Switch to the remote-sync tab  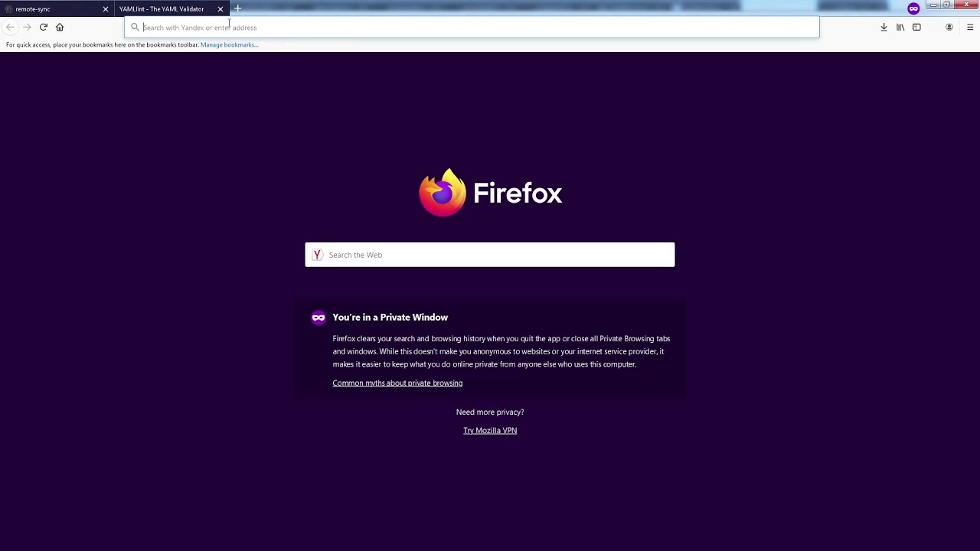pyautogui.click(x=57, y=9)
